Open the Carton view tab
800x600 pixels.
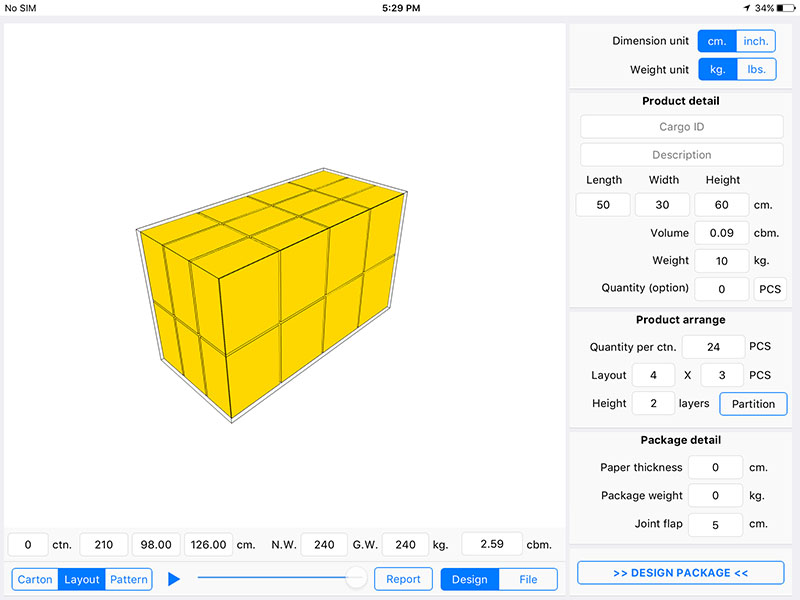pos(35,579)
